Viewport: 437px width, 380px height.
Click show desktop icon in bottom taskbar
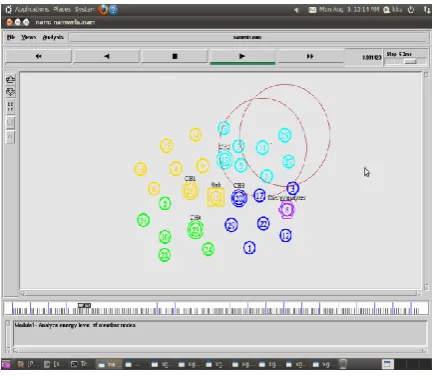[x=6, y=364]
